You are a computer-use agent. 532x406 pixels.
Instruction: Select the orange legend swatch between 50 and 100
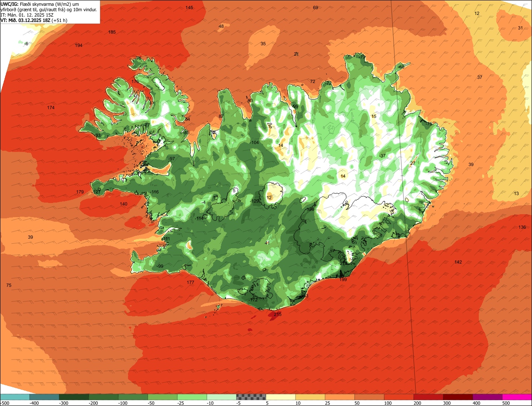(369, 397)
